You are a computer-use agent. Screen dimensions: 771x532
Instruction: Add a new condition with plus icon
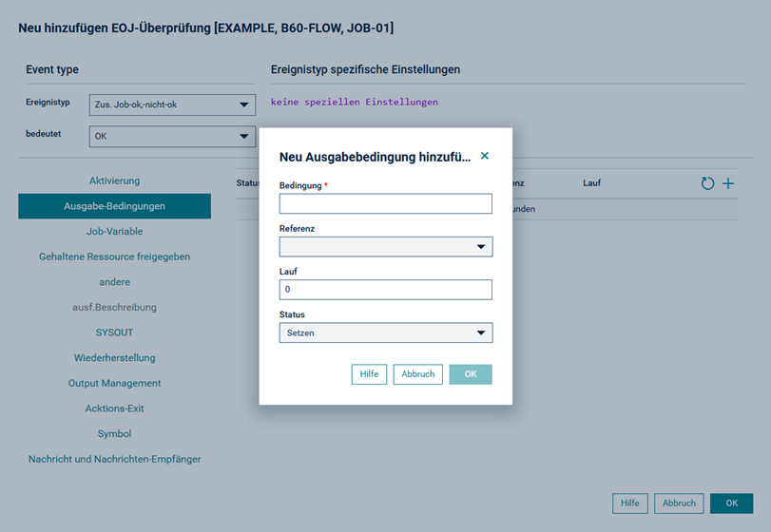point(728,183)
